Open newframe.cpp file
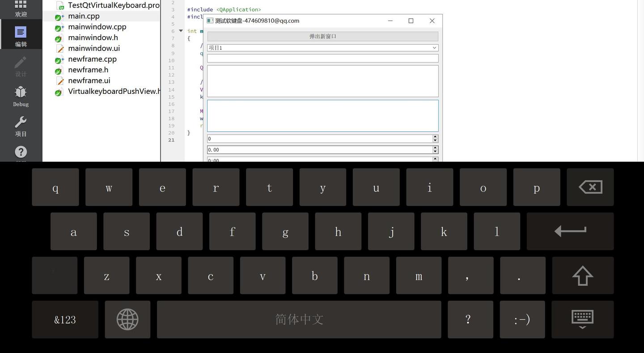Viewport: 644px width, 353px height. coord(92,59)
